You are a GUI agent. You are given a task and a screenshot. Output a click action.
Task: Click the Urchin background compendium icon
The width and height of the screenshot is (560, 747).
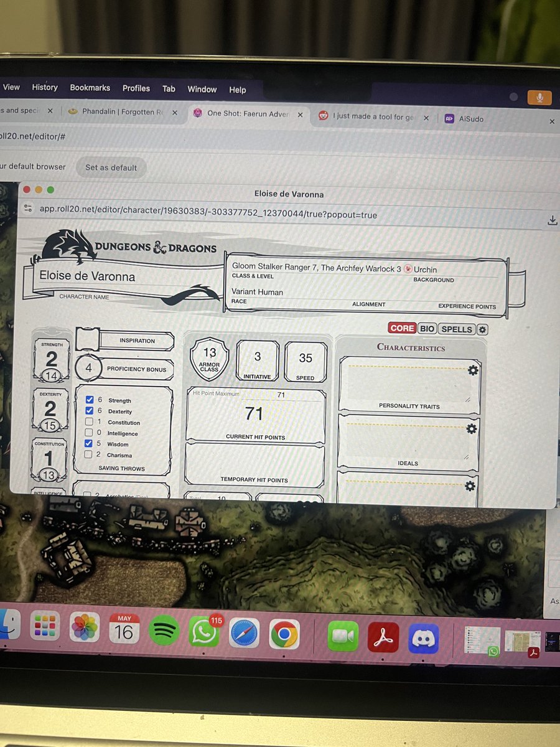pyautogui.click(x=408, y=269)
